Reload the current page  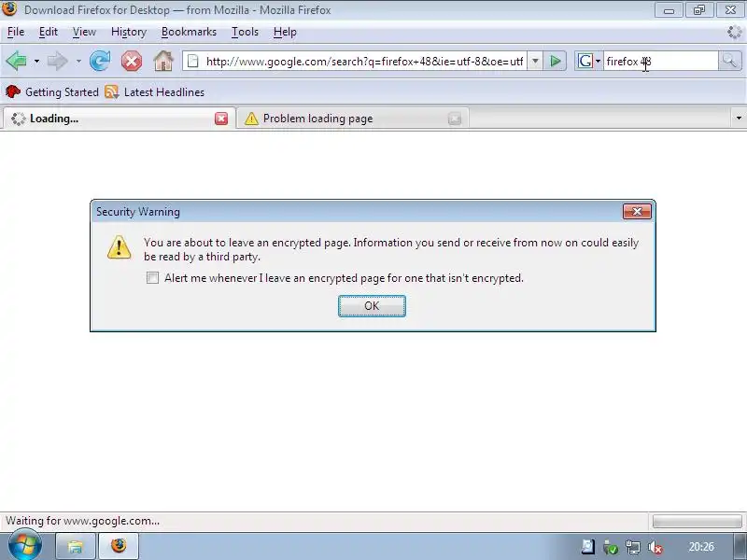100,61
